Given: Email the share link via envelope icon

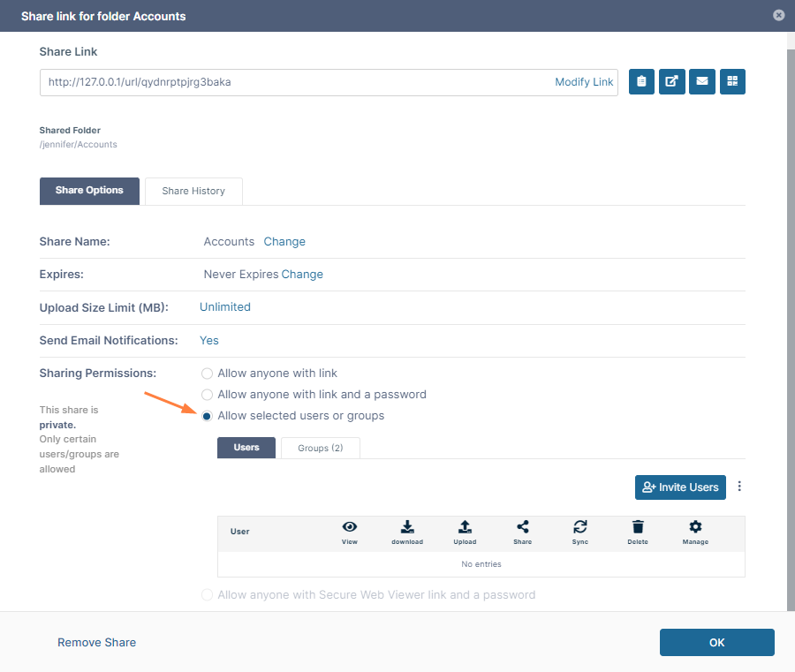Looking at the screenshot, I should pyautogui.click(x=702, y=82).
